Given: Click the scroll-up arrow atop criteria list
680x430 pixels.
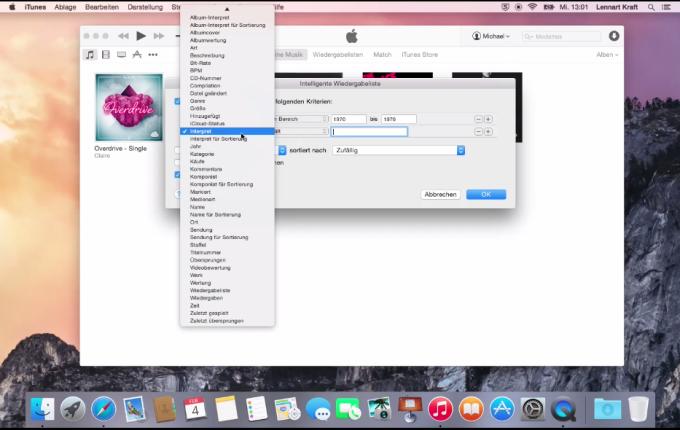Looking at the screenshot, I should pyautogui.click(x=227, y=9).
